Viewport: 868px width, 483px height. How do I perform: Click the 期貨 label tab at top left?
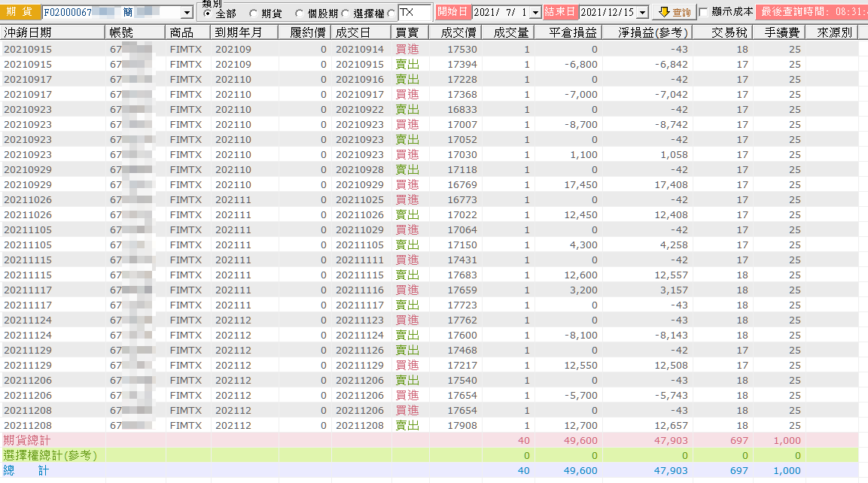pos(20,11)
